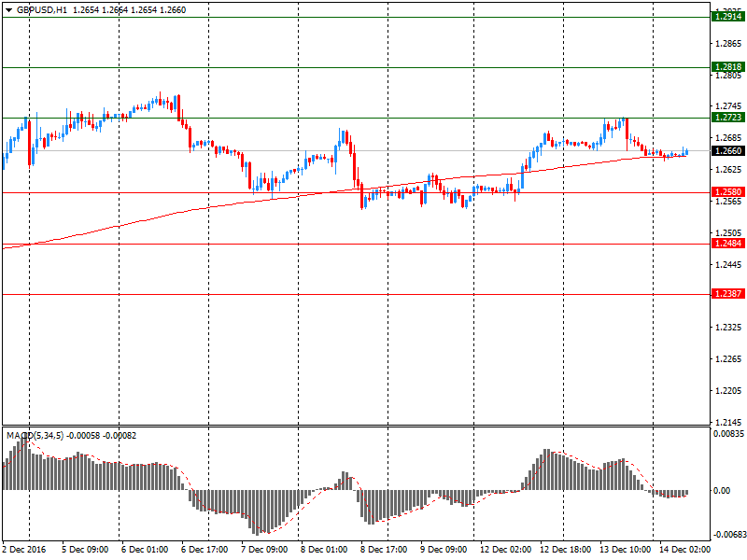Screen dimensions: 747x560
Task: Select the 1.2265 price scale value
Action: [728, 359]
